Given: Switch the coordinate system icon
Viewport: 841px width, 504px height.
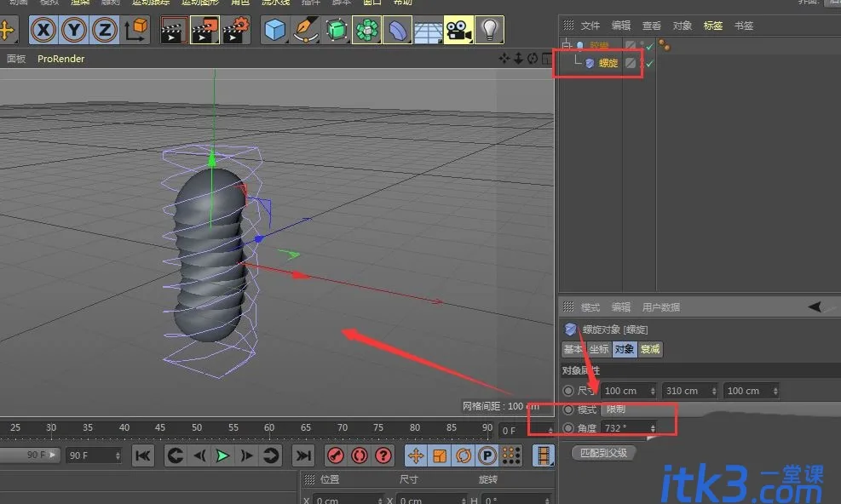Looking at the screenshot, I should [136, 30].
